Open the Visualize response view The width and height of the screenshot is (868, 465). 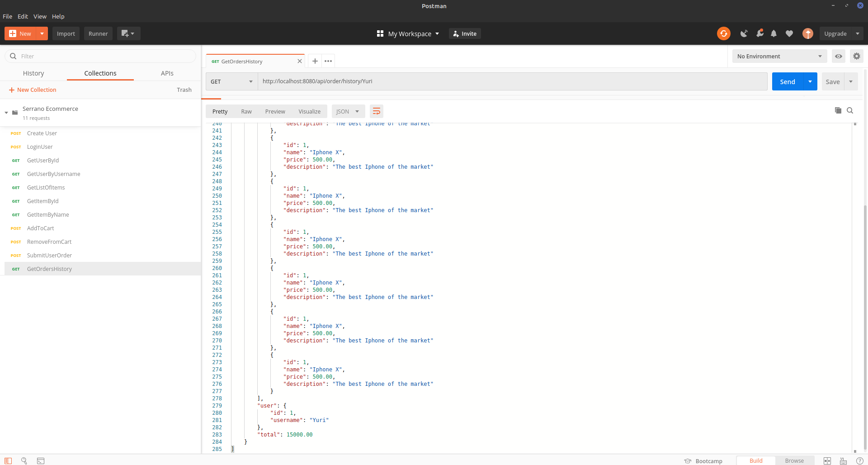click(x=310, y=111)
